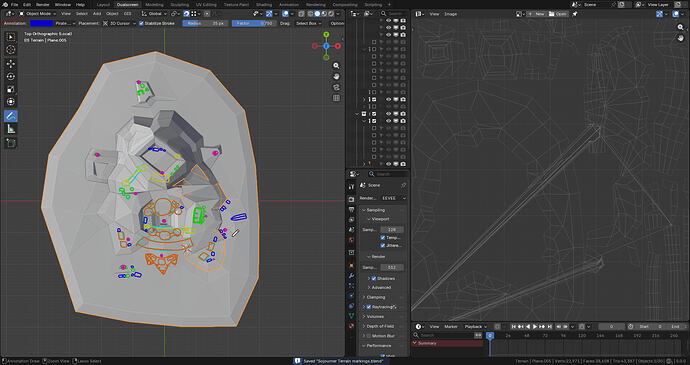Switch to the Modeling workspace tab

(154, 4)
